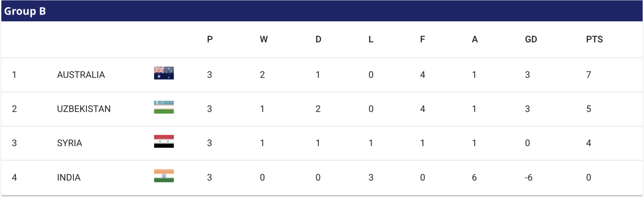Click the W column header
Viewport: 644px width, 197px height.
(x=264, y=39)
